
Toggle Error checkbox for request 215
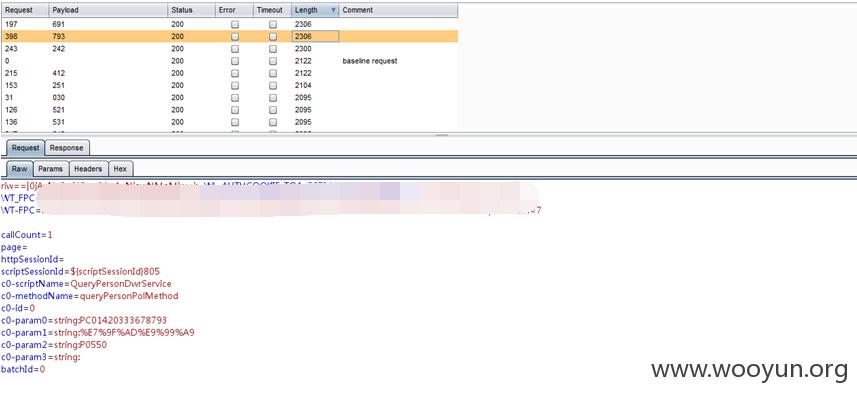click(x=235, y=73)
